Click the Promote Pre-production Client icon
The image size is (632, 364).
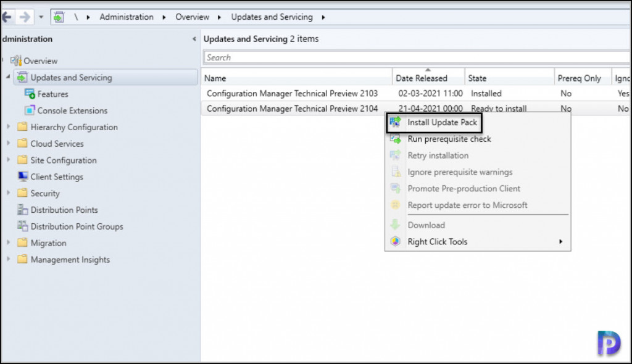396,188
